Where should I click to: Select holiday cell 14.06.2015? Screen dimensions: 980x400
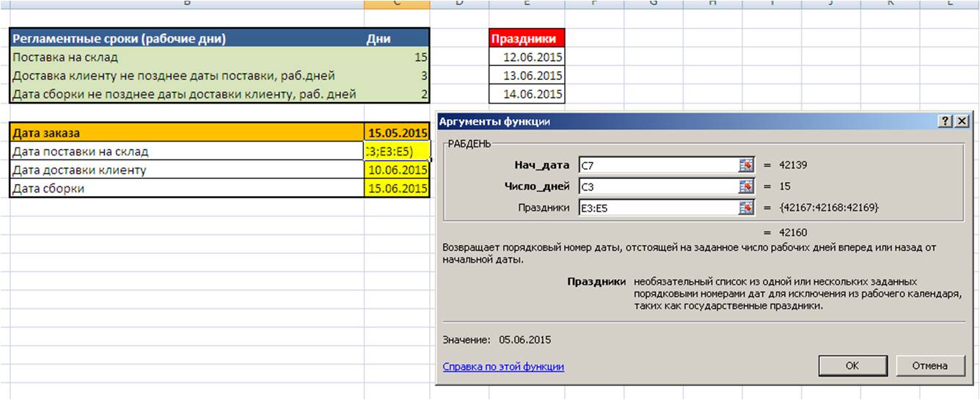(527, 94)
